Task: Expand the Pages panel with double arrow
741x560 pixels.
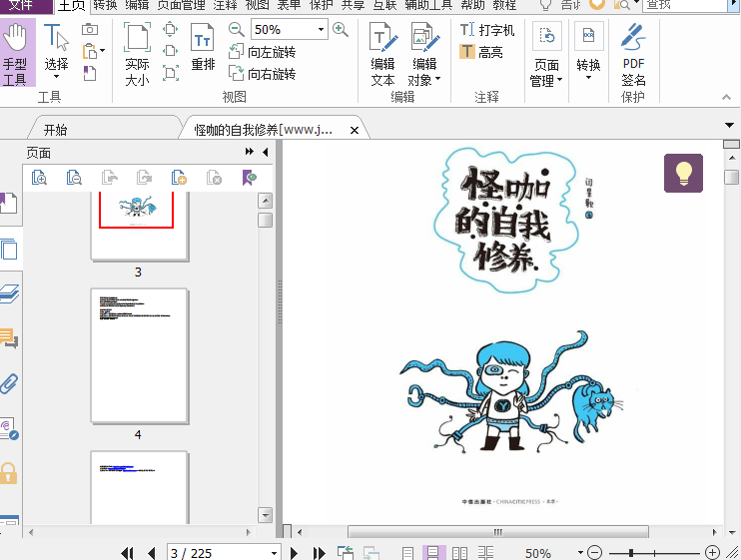Action: click(249, 152)
